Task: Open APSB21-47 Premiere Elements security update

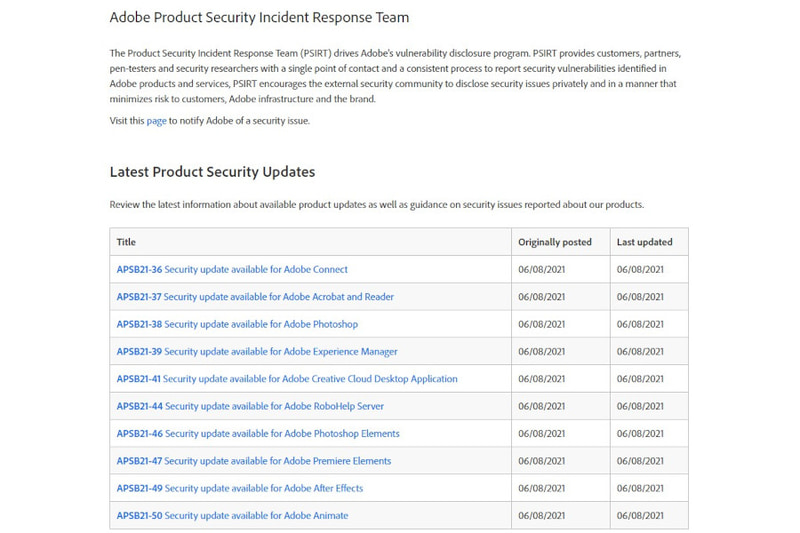Action: point(254,461)
